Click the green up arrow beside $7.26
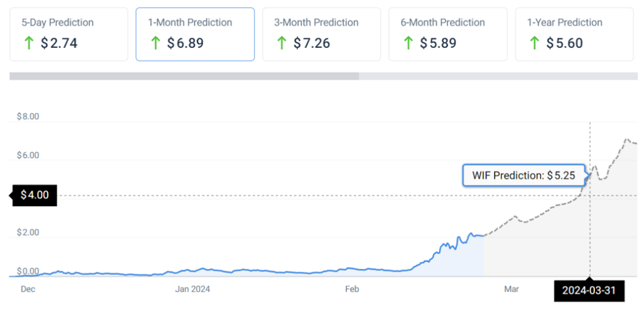The width and height of the screenshot is (644, 310). 282,43
